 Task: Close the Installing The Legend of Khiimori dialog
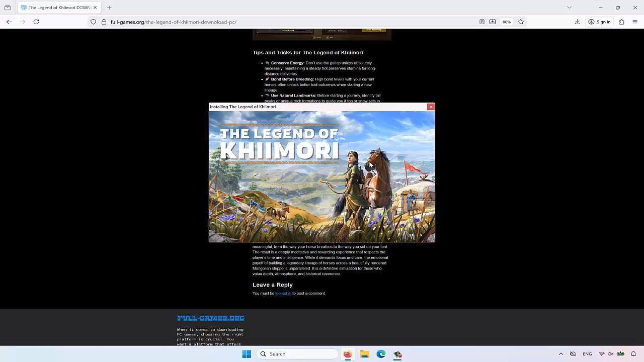click(431, 107)
